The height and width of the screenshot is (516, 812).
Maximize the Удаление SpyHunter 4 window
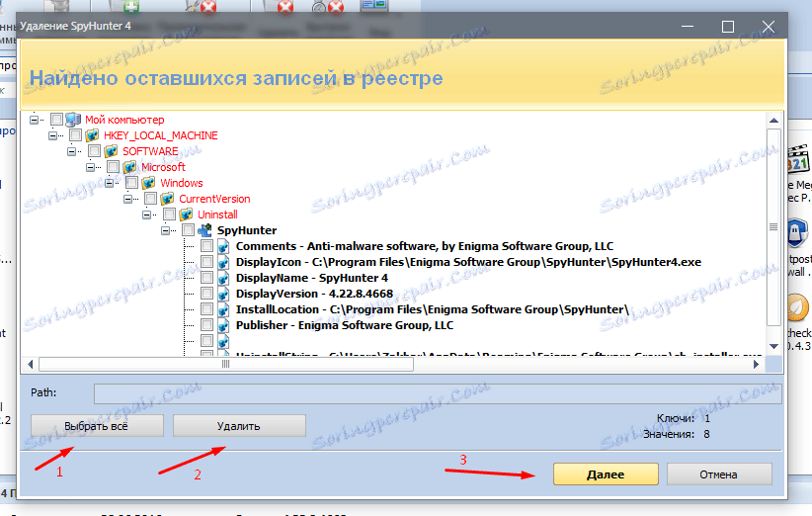pos(728,27)
